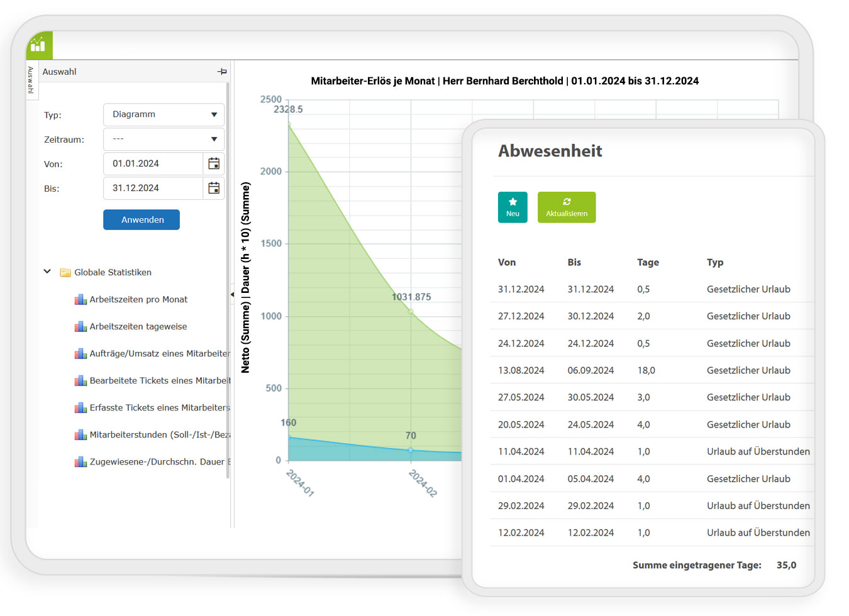Select absence row starting 12.02.2024

[x=652, y=532]
